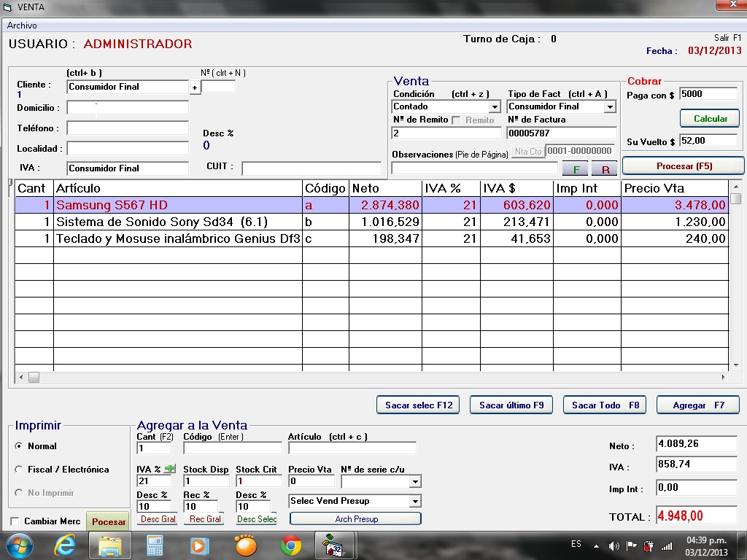Click the Calcular button
This screenshot has height=560, width=747.
(710, 119)
